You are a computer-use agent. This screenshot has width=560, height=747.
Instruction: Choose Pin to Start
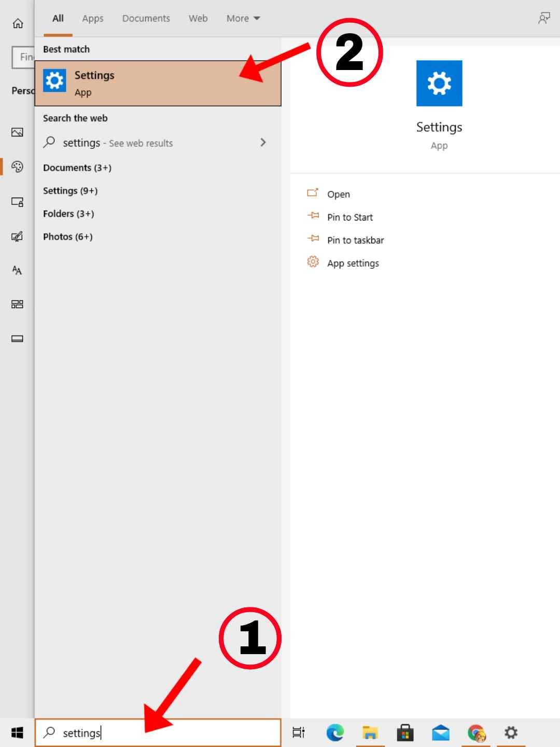click(x=350, y=217)
